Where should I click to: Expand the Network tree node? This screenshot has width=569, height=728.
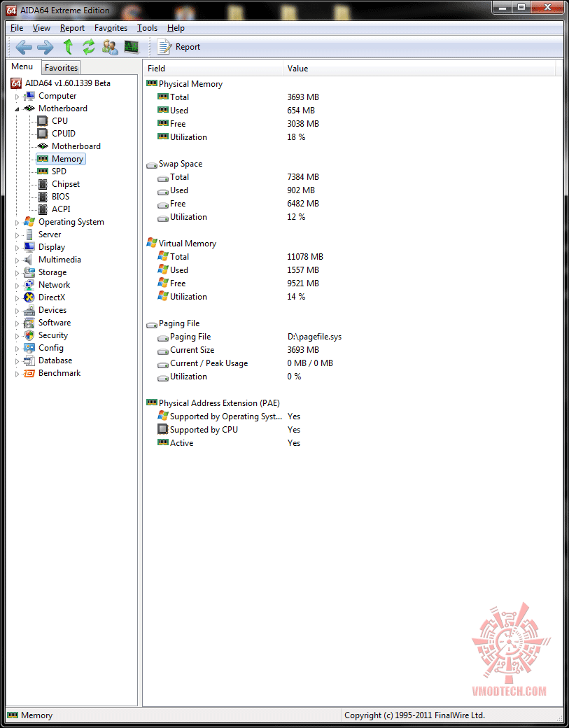(x=17, y=285)
